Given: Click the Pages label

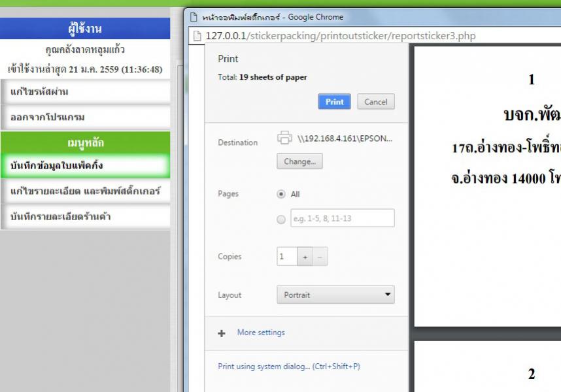Looking at the screenshot, I should [228, 193].
